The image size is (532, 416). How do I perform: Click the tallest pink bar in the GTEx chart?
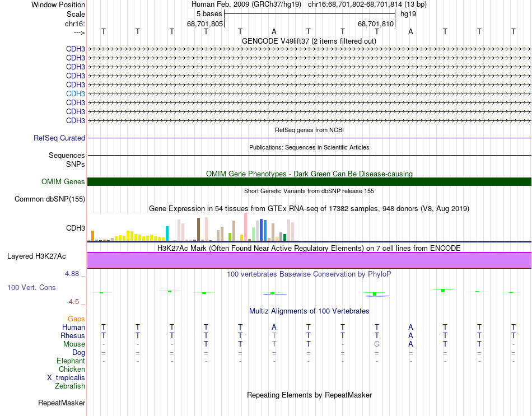[x=246, y=227]
